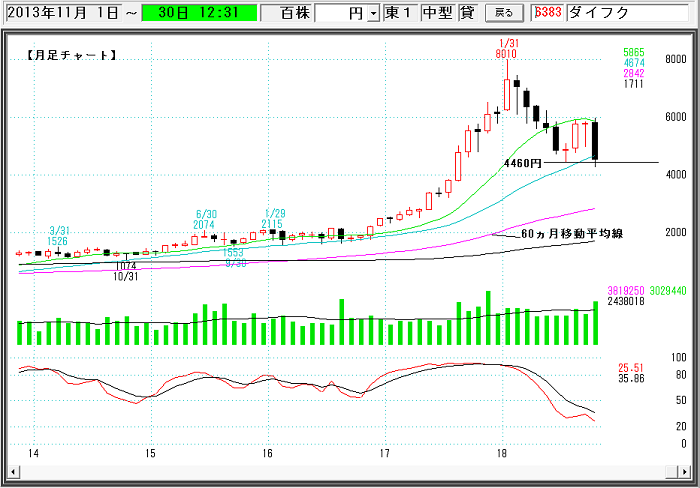Click the 60ヵ月移動平均線 annotation

coord(572,234)
